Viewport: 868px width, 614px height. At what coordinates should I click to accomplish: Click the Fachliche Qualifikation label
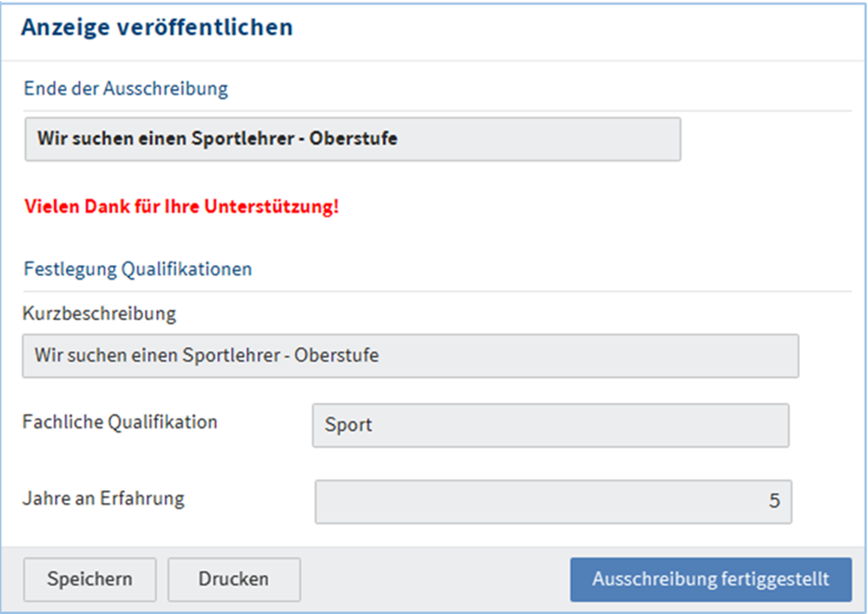[119, 422]
